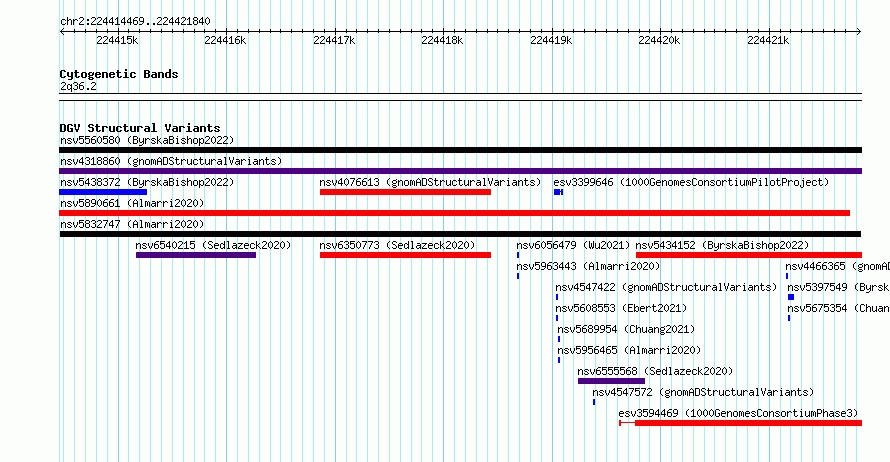Open nsv4547422 (gnomADStructuralVariants) label
The width and height of the screenshot is (890, 462).
[x=666, y=287]
